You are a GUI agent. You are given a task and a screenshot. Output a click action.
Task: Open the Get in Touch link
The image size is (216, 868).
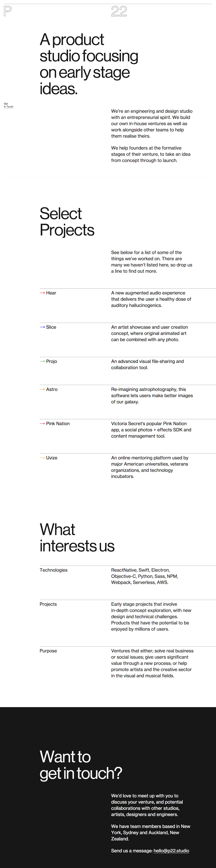tap(8, 105)
